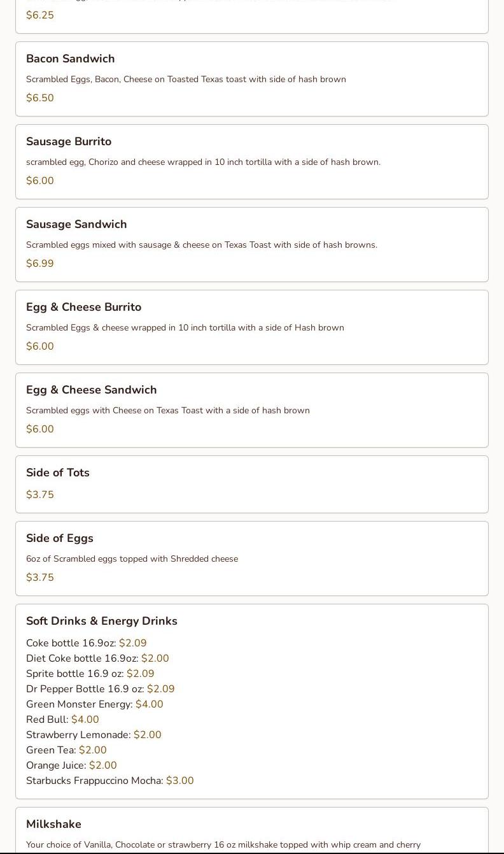Click the Soft Drinks & Energy Drinks heading
Image resolution: width=504 pixels, height=854 pixels.
(102, 621)
